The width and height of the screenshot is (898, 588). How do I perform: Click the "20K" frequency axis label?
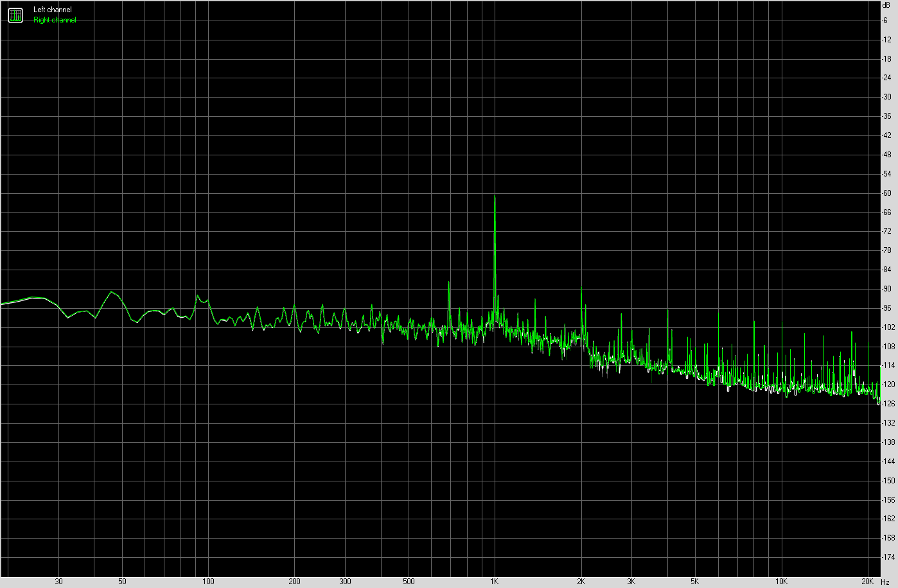(867, 582)
